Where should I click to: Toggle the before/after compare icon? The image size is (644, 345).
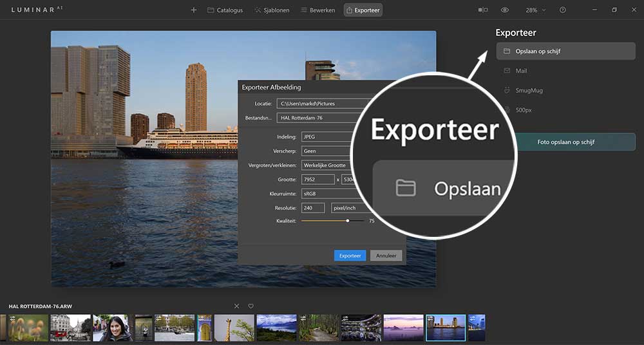483,10
